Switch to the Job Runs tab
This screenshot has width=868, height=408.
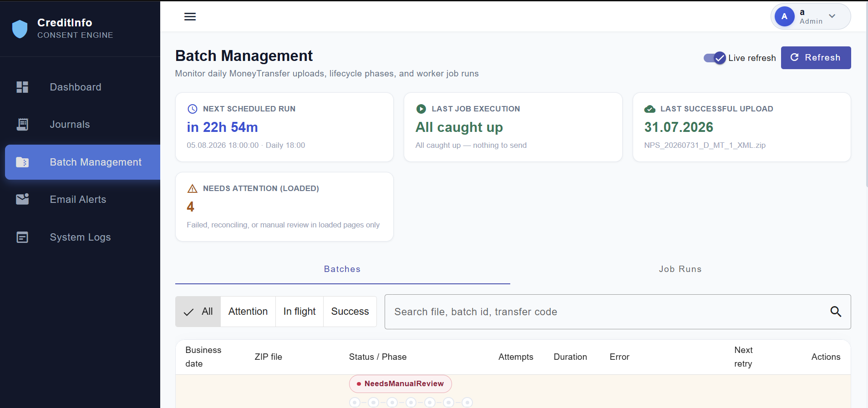tap(680, 269)
